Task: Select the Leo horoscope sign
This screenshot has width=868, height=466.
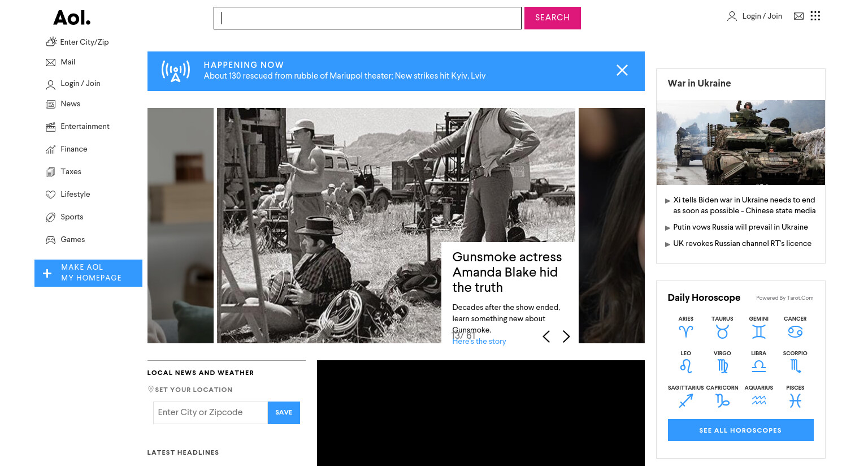Action: click(686, 362)
